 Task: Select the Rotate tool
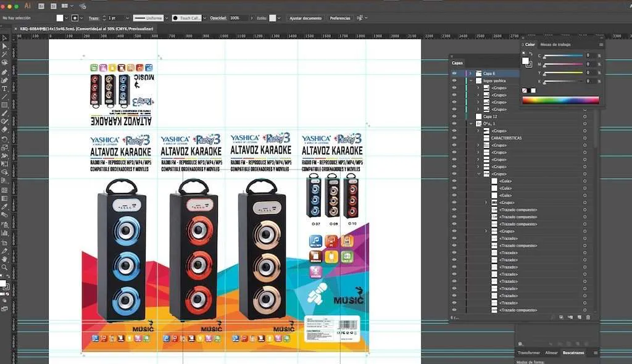click(4, 139)
